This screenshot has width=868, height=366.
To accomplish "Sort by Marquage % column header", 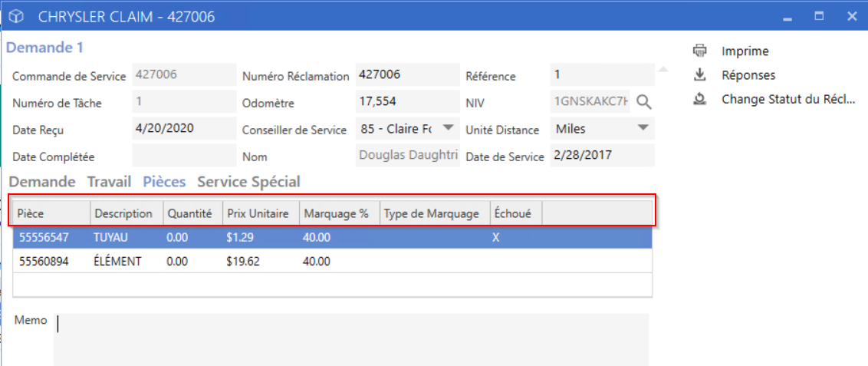I will pyautogui.click(x=340, y=213).
